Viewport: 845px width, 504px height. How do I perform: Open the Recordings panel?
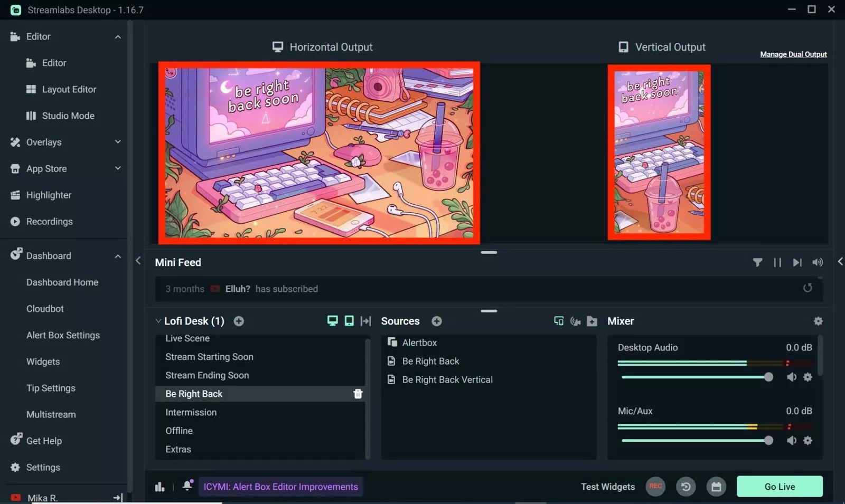tap(49, 221)
